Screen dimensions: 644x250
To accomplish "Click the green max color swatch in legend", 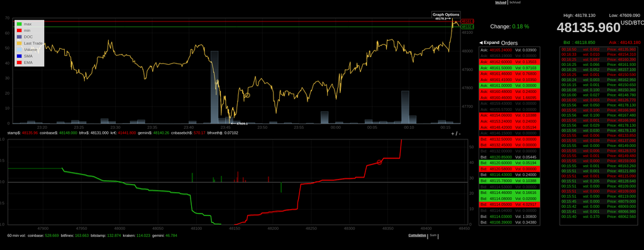I will (19, 24).
